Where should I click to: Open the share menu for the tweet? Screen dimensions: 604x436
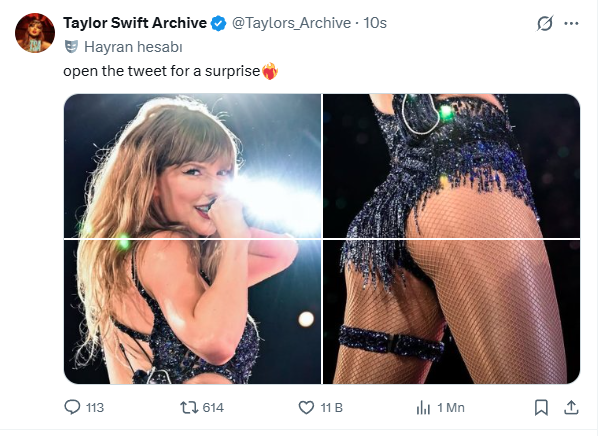tap(572, 407)
